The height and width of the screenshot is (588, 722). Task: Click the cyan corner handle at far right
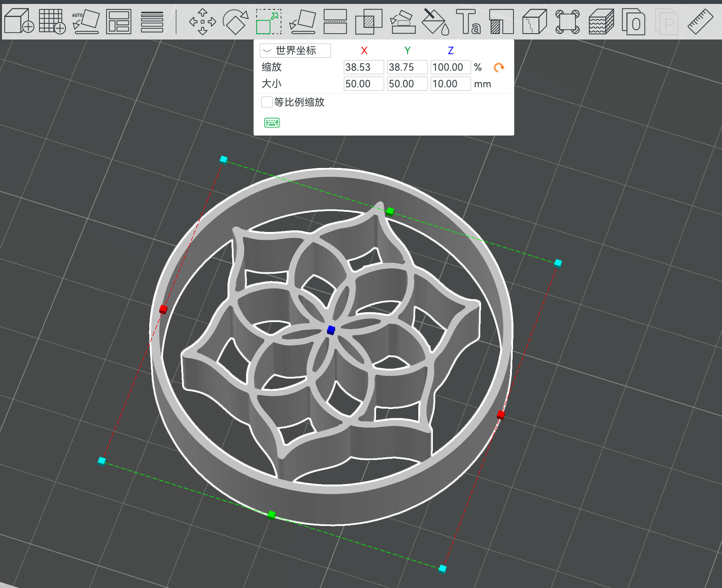click(x=558, y=263)
